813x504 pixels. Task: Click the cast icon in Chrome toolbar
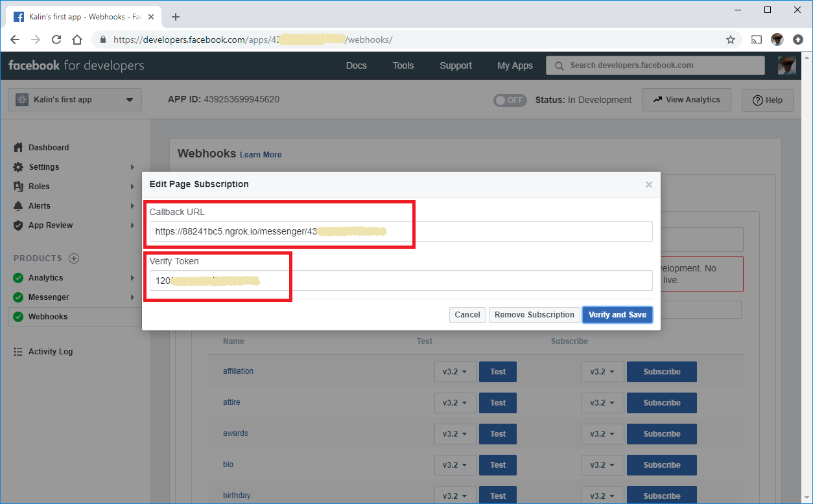pyautogui.click(x=757, y=40)
